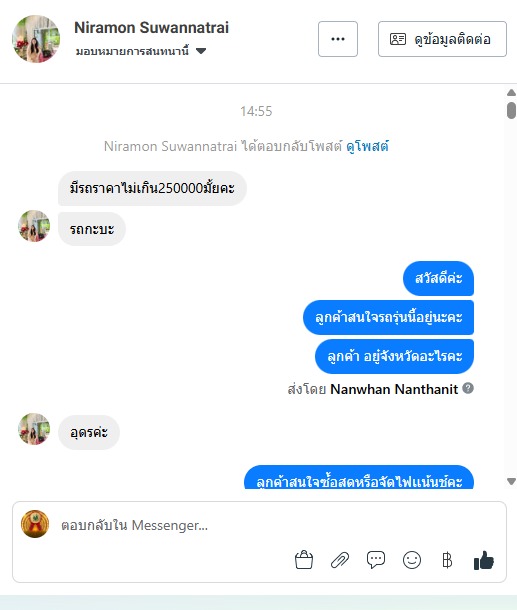Open the shopping bag product icon

tap(304, 560)
